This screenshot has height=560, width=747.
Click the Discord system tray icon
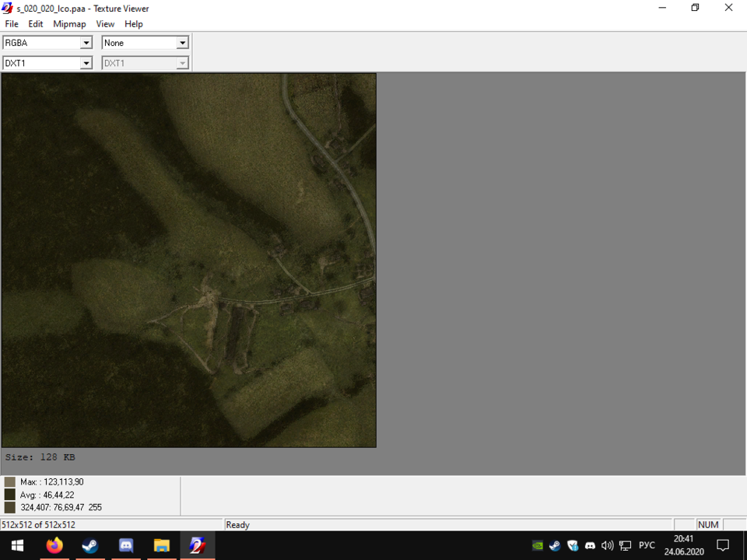(590, 545)
